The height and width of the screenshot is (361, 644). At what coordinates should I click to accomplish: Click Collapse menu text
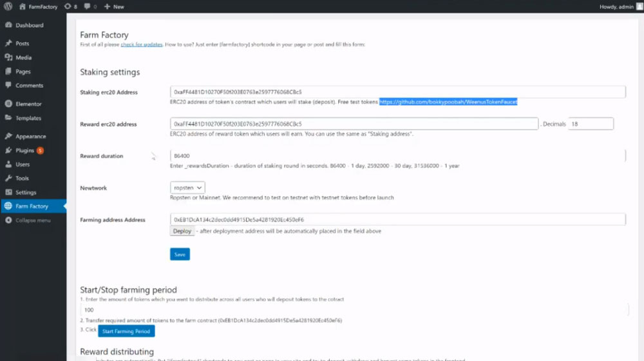[x=33, y=220]
